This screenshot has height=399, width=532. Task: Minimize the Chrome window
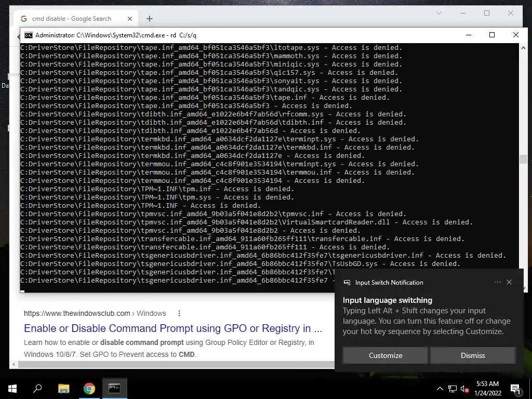point(463,13)
